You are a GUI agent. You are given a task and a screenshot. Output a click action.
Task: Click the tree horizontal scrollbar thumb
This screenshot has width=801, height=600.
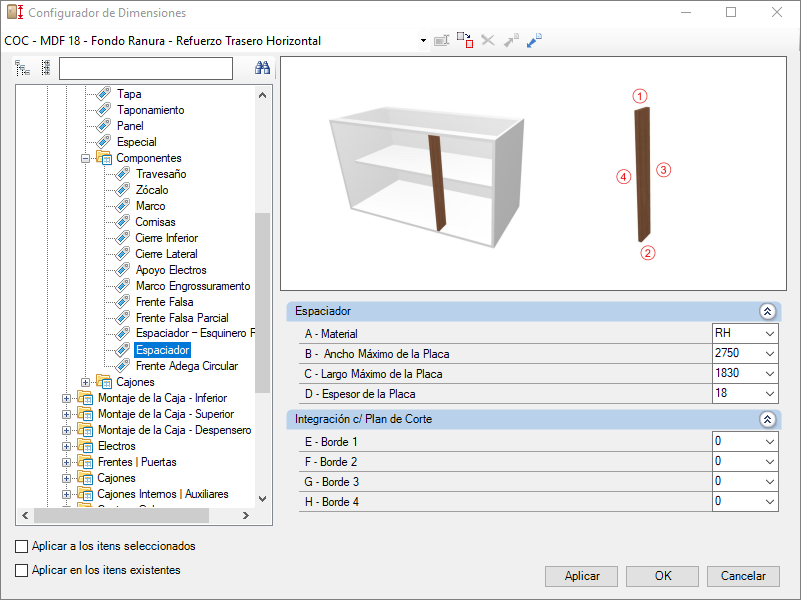pos(122,515)
